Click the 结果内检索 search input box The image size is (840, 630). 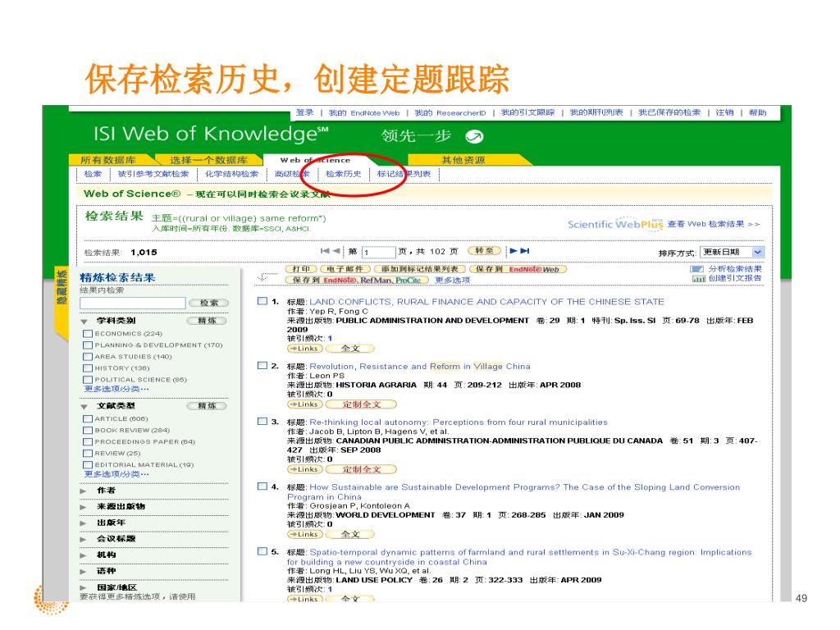133,303
